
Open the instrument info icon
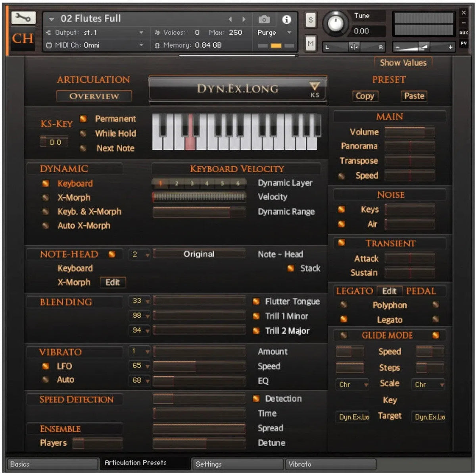click(286, 19)
